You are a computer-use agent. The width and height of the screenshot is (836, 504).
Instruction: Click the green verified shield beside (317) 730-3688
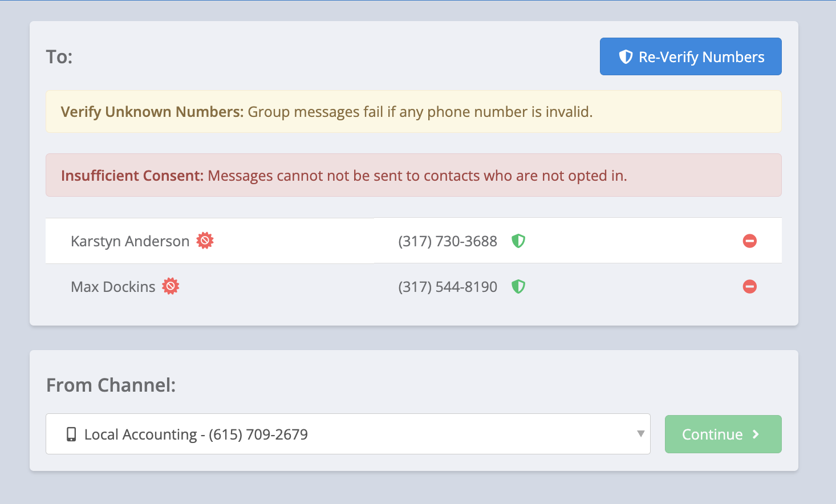tap(518, 241)
